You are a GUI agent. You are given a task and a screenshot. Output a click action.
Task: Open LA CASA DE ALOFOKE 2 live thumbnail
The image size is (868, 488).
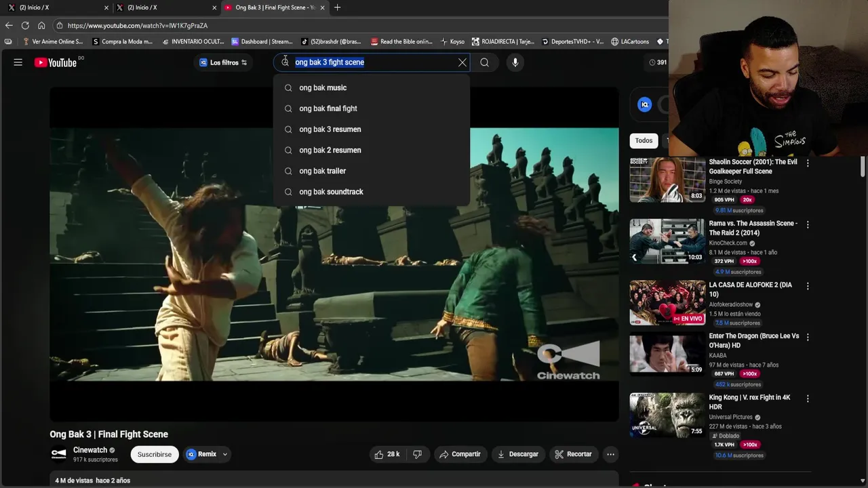coord(667,303)
